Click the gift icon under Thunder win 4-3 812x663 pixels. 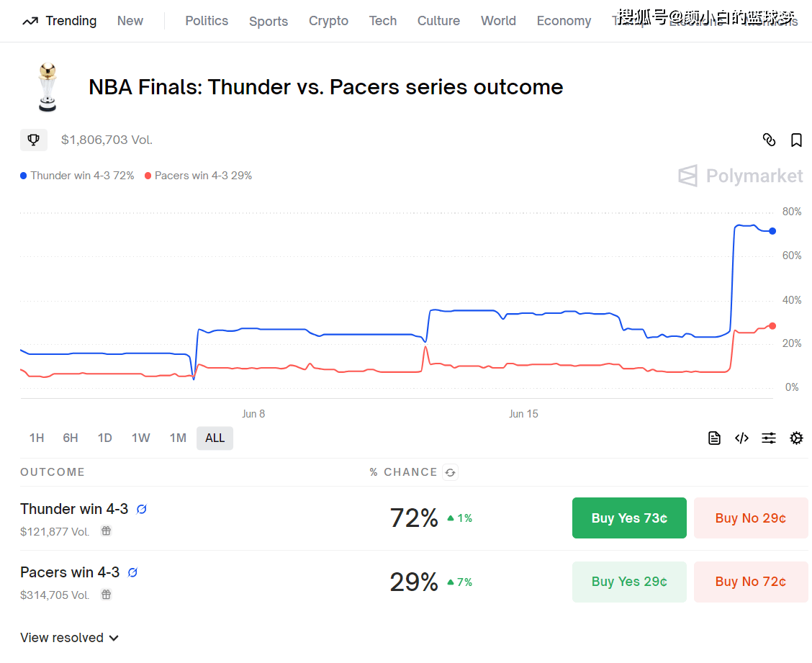[106, 531]
